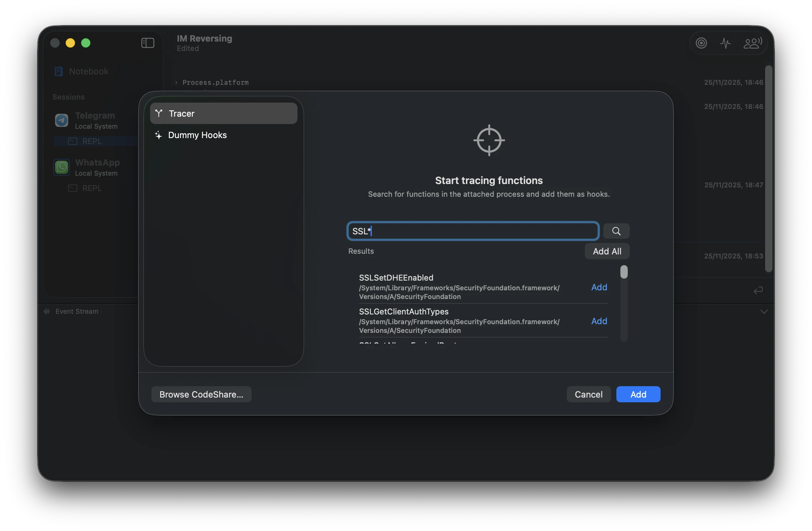The width and height of the screenshot is (812, 531).
Task: Click the Dummy Hooks sparkle icon
Action: coord(158,135)
